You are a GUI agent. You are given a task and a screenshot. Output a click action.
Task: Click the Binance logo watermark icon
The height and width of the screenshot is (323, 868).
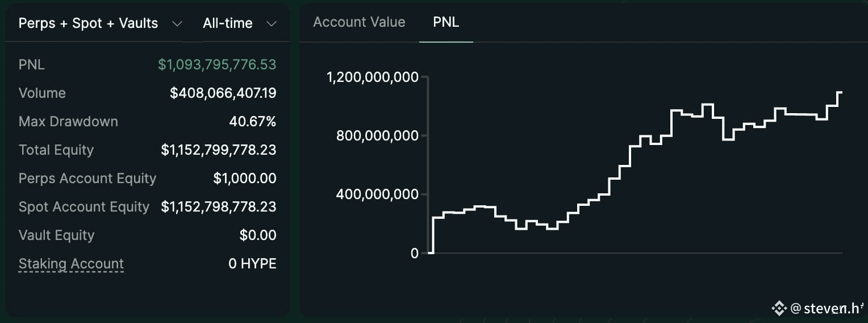[x=778, y=309]
